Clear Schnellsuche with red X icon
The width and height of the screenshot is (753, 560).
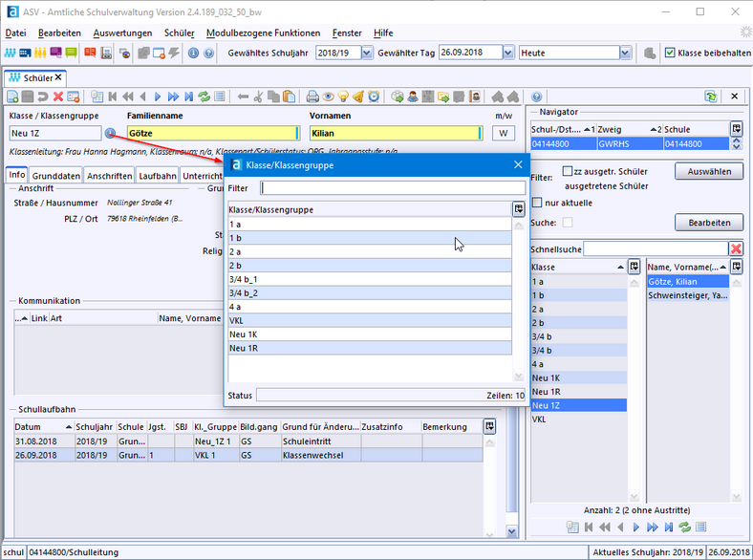click(736, 248)
